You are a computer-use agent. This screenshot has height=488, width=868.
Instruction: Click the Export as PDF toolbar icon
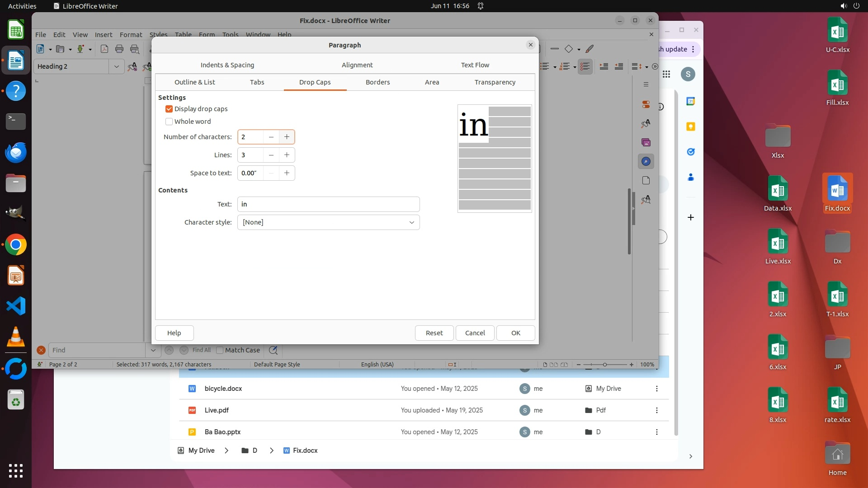point(104,49)
